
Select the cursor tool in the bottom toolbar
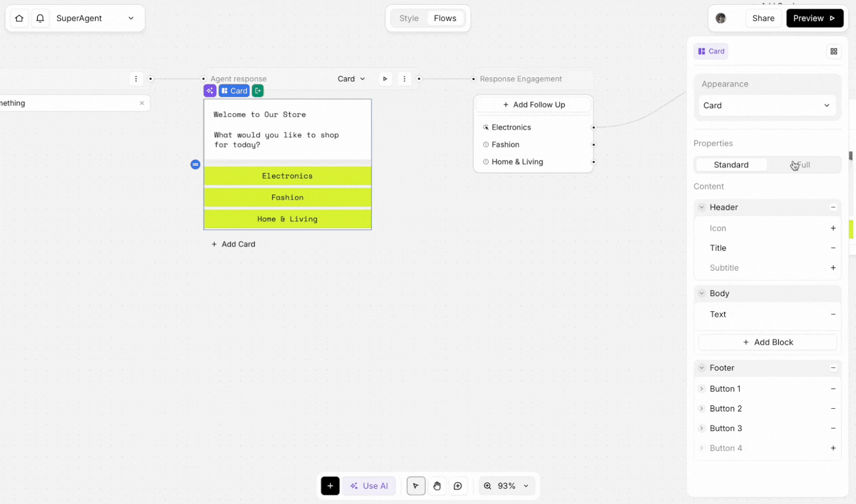[416, 486]
